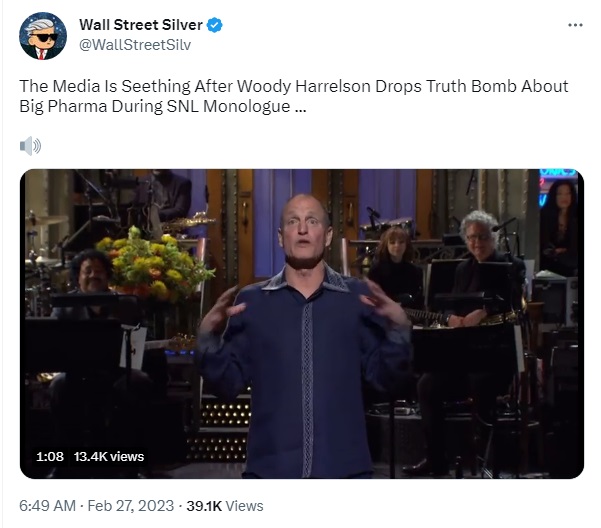601x528 pixels.
Task: Open the three-dot more options menu
Action: click(x=575, y=25)
